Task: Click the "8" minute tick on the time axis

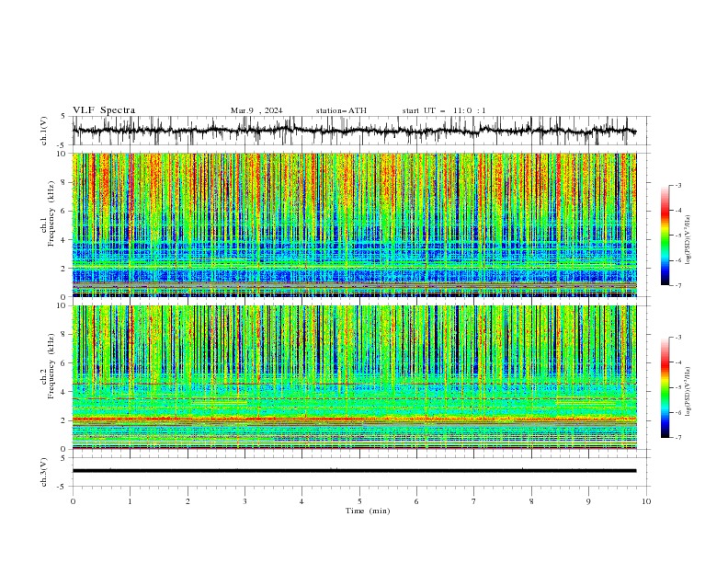Action: pyautogui.click(x=531, y=501)
